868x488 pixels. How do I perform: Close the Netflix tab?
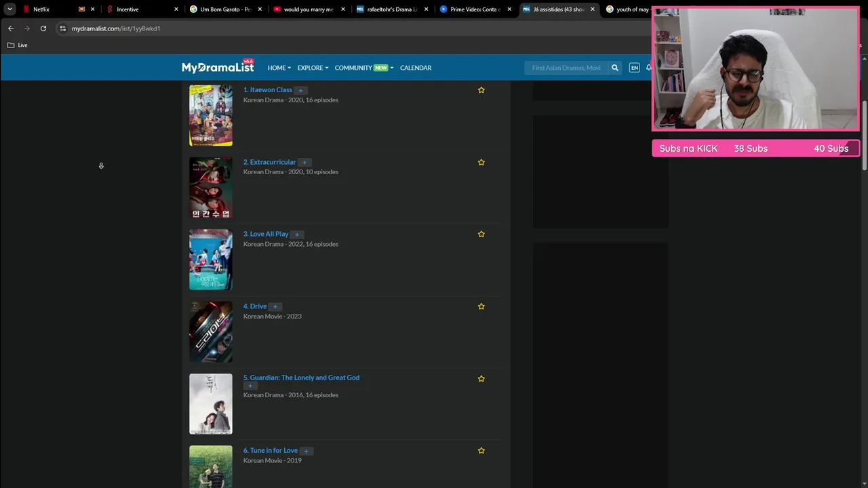[x=93, y=9]
